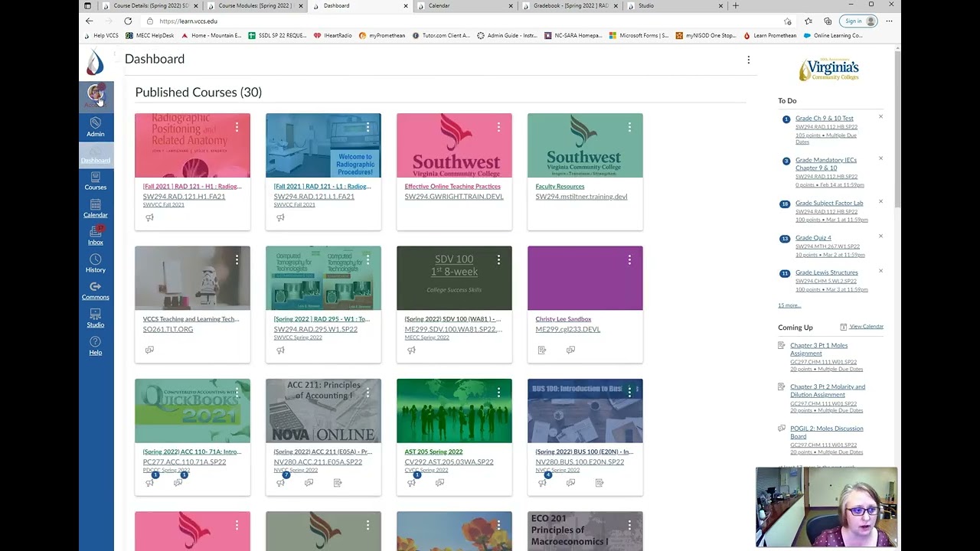This screenshot has height=551, width=980.
Task: Open options on Effective Online Teaching Practices card
Action: [x=498, y=127]
